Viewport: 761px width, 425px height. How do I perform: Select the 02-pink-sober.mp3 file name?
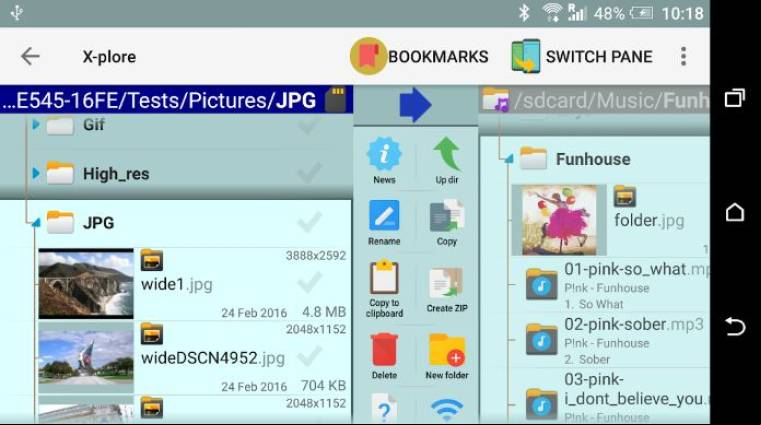tap(633, 324)
